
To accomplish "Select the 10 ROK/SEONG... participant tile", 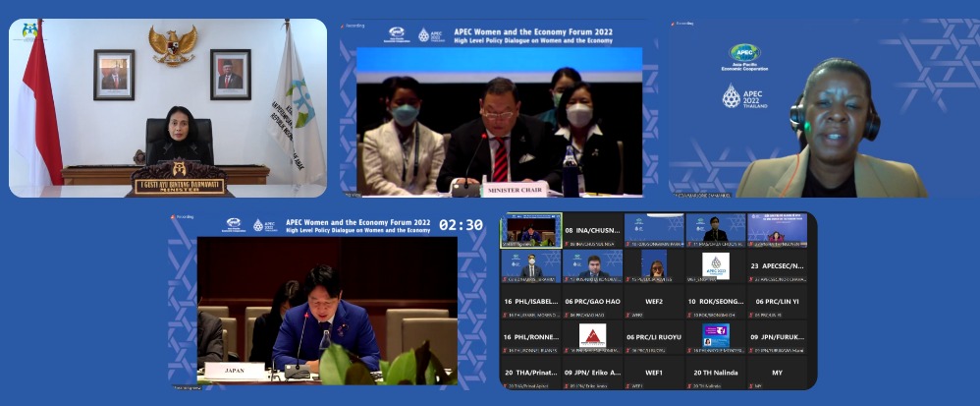I will tap(716, 302).
